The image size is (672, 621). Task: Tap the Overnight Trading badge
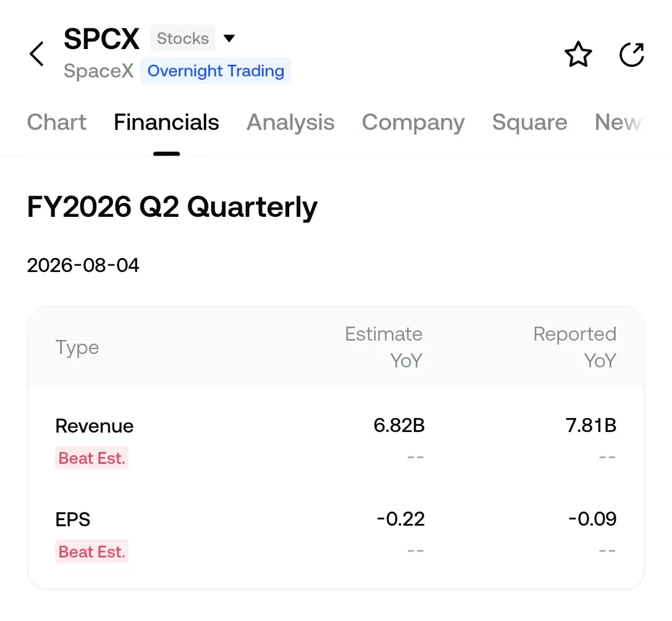[216, 71]
